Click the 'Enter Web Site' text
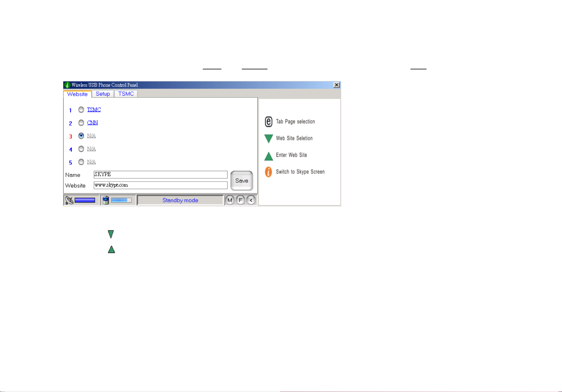 [291, 155]
